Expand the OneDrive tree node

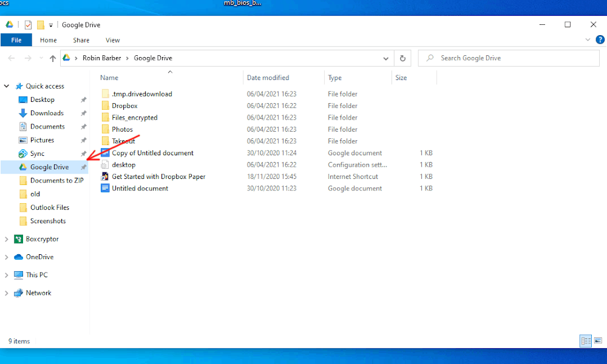[x=7, y=257]
